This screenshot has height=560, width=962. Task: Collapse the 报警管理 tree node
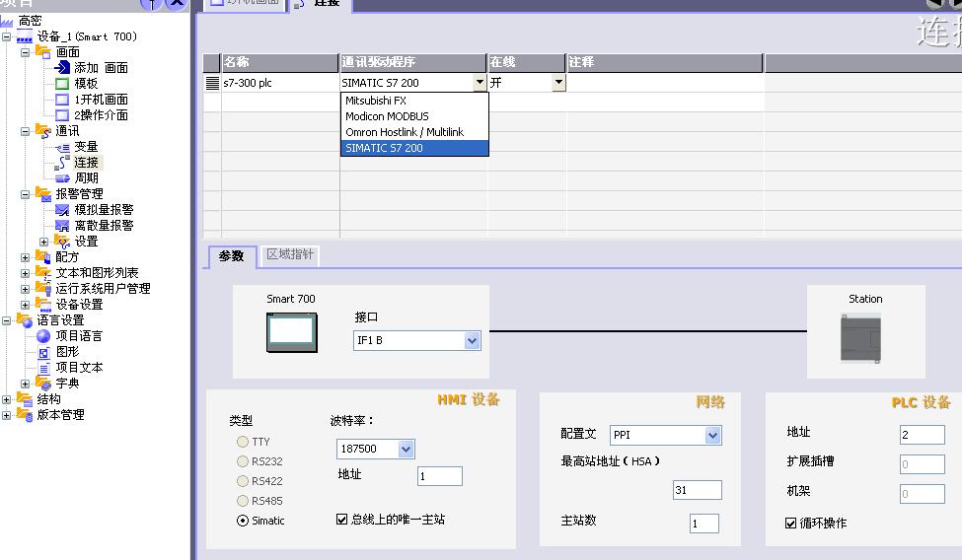point(25,194)
